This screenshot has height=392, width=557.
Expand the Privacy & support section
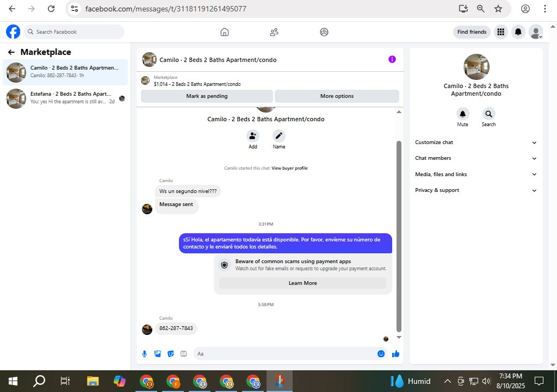(x=476, y=190)
